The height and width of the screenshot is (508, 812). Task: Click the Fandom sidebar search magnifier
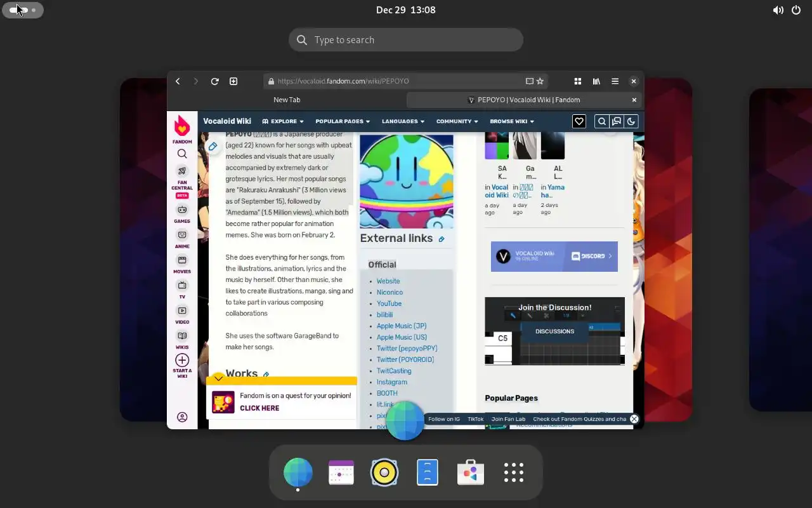[x=182, y=154]
